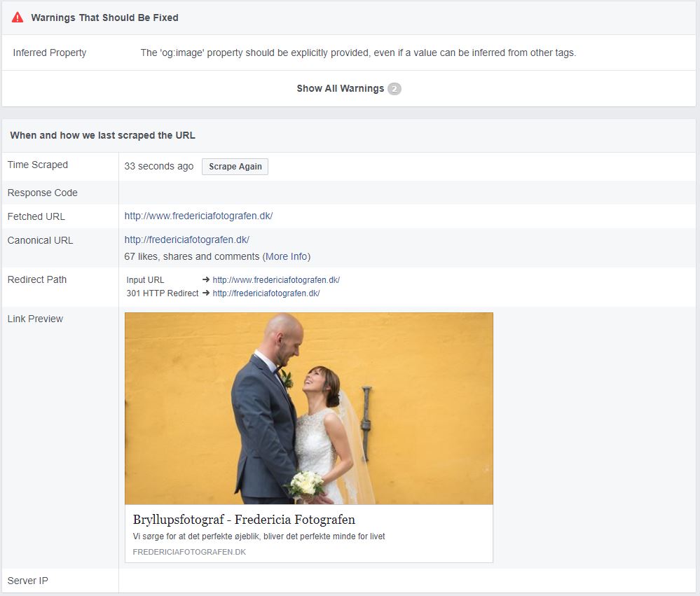Open the Canonical URL link

186,240
